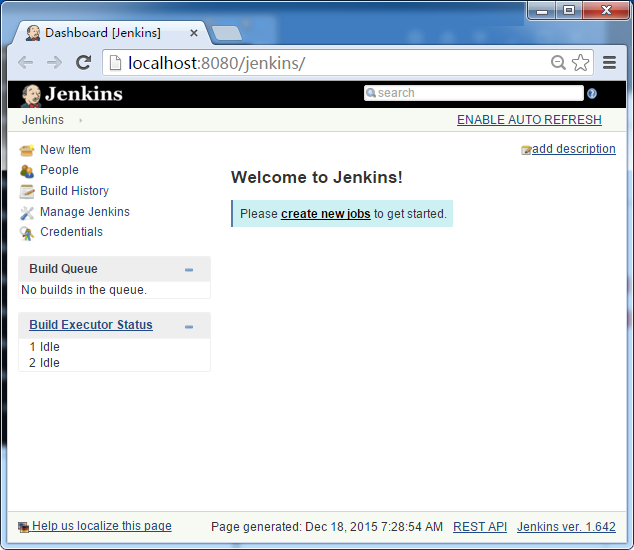Image resolution: width=634 pixels, height=550 pixels.
Task: Click the Page generated timestamp text
Action: (x=327, y=527)
